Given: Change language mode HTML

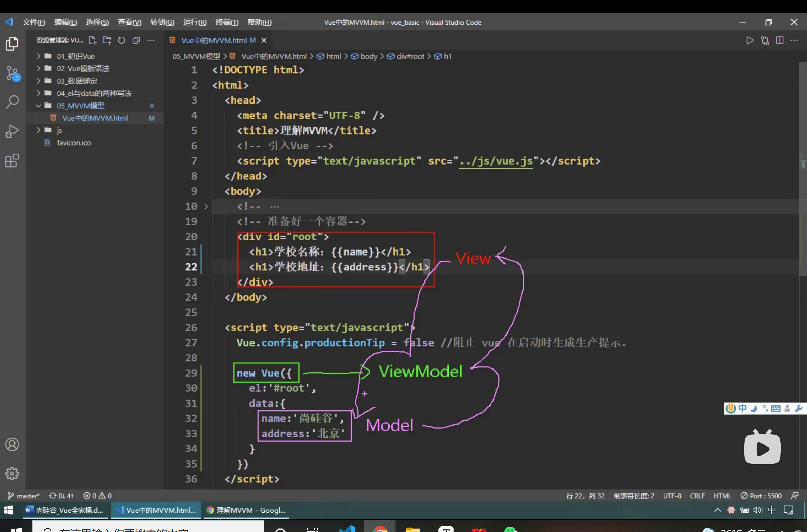Looking at the screenshot, I should point(722,496).
